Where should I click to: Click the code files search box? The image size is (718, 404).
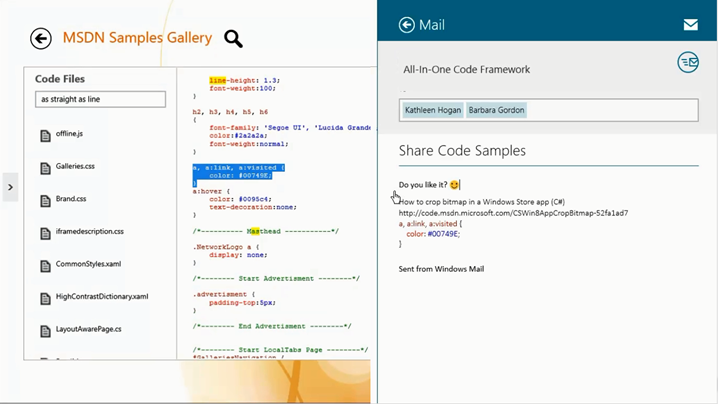click(x=100, y=99)
